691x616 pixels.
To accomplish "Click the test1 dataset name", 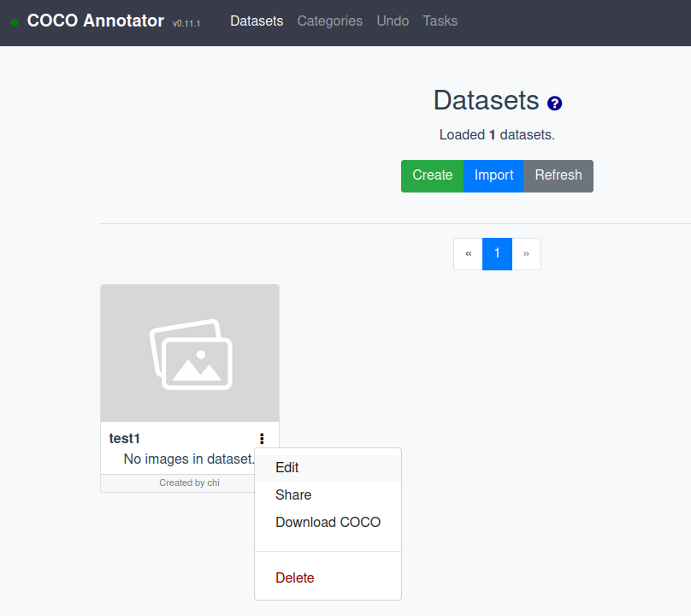I will [x=124, y=438].
